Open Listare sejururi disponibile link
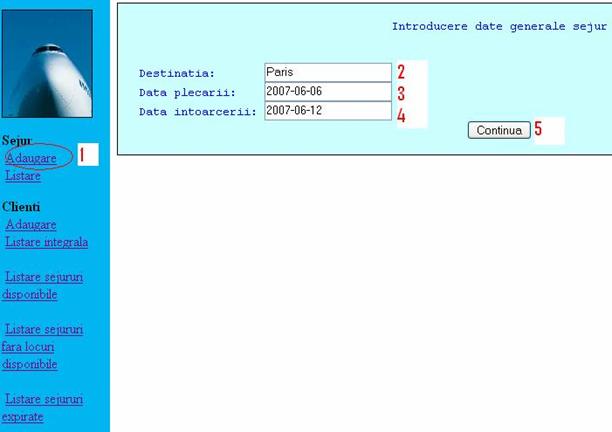 tap(42, 285)
